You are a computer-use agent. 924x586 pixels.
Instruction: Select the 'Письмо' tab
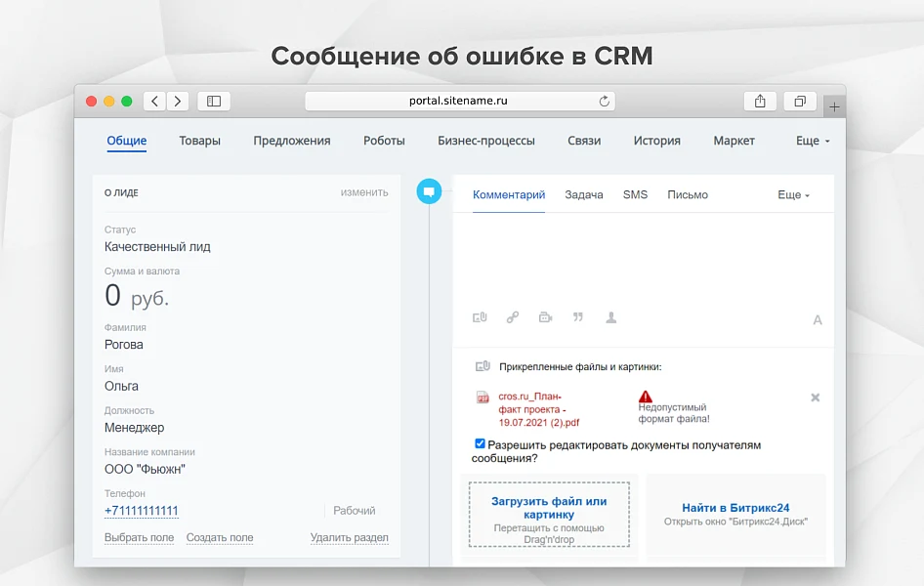pos(688,195)
